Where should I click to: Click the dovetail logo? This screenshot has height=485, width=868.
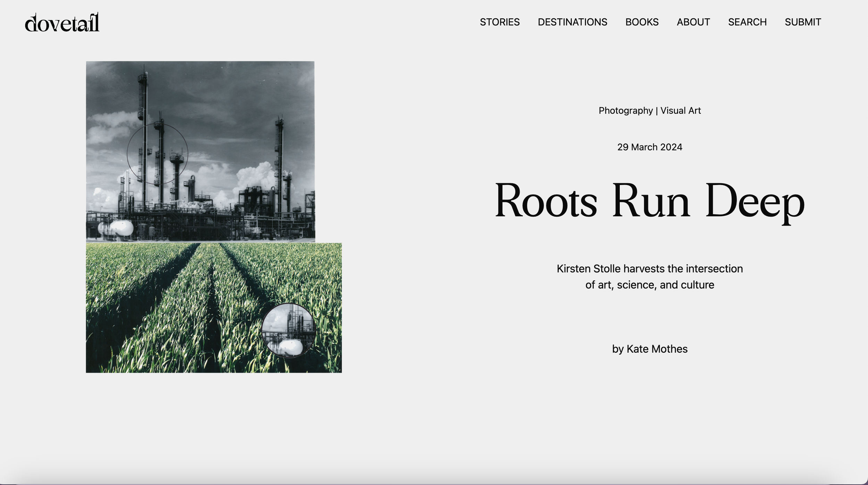coord(62,23)
